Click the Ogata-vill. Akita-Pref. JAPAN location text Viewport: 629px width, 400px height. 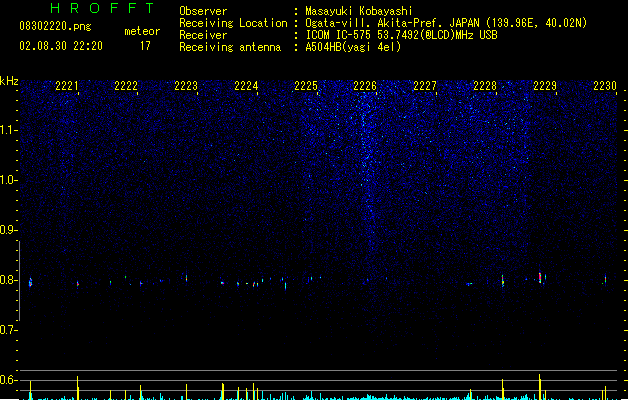pyautogui.click(x=446, y=23)
